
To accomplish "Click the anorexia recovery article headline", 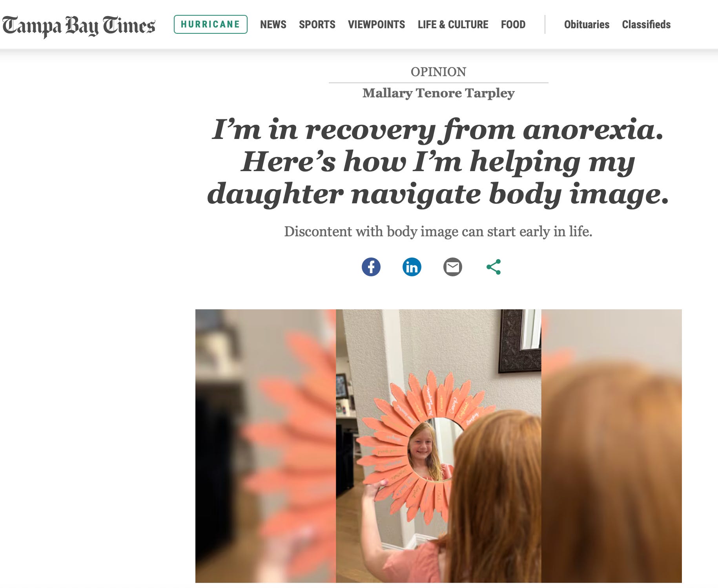I will 438,161.
